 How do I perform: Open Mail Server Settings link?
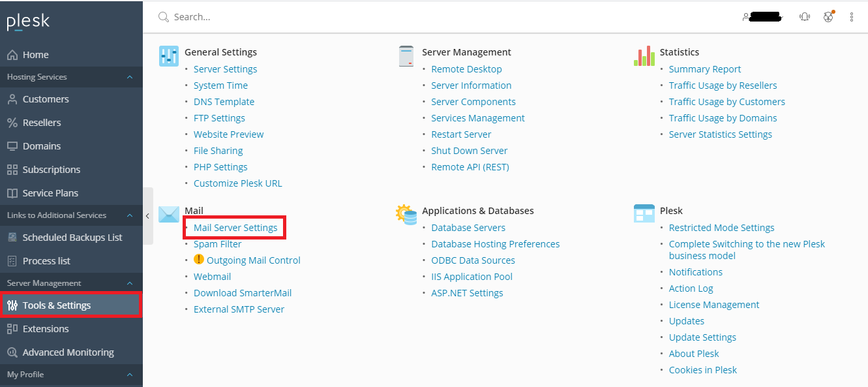point(235,228)
